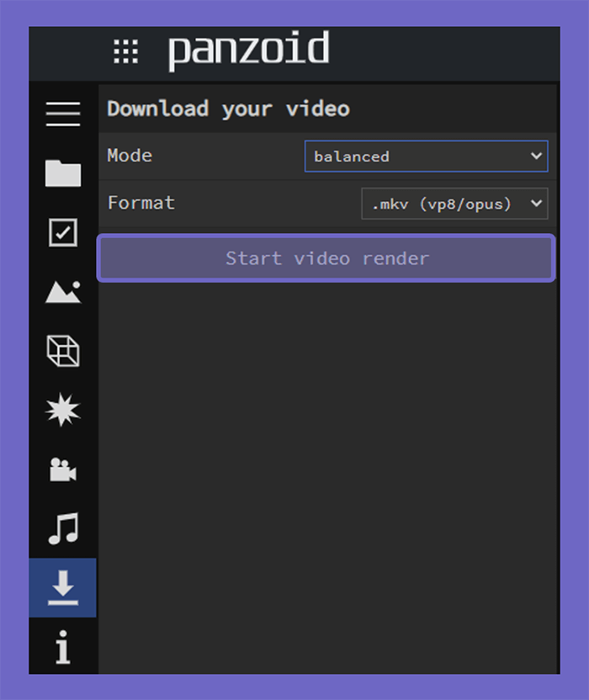The height and width of the screenshot is (700, 589).
Task: Open the apps grid icon beside panzoid
Action: [x=125, y=52]
